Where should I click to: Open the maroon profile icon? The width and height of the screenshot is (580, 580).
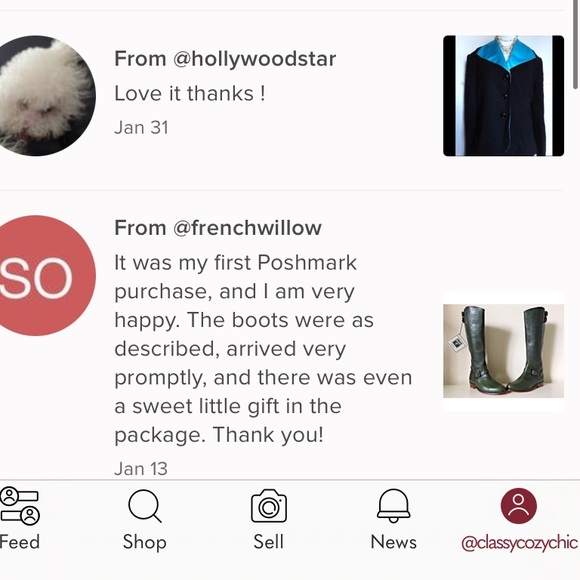[519, 506]
